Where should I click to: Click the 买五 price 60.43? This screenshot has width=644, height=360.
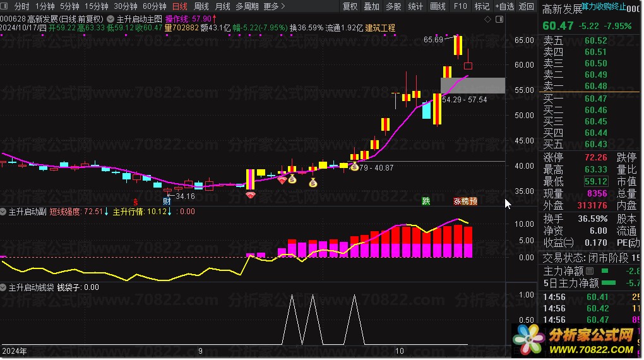pos(595,144)
